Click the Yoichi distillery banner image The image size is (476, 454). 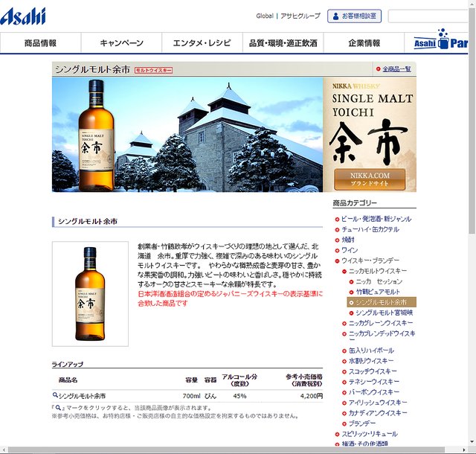click(187, 134)
